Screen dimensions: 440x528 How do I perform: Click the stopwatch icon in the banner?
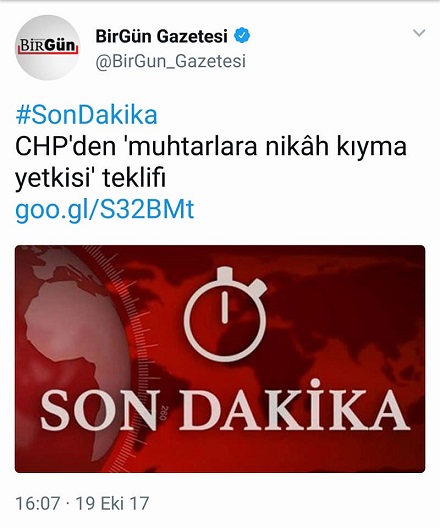[x=225, y=314]
